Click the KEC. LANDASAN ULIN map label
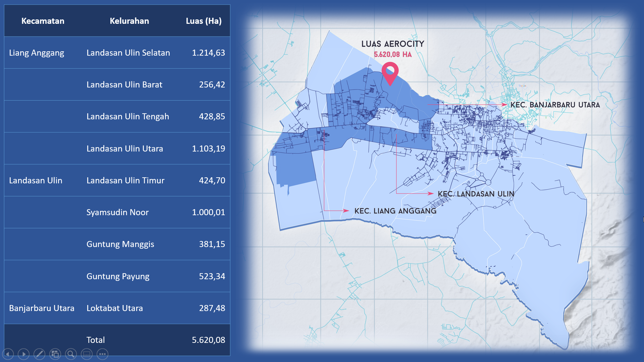Screen dimensions: 644x362 click(x=476, y=194)
